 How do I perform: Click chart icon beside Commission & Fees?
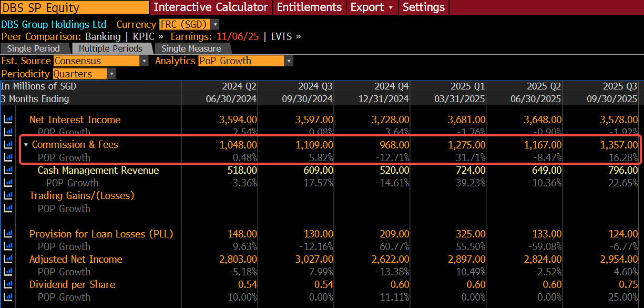(8, 144)
